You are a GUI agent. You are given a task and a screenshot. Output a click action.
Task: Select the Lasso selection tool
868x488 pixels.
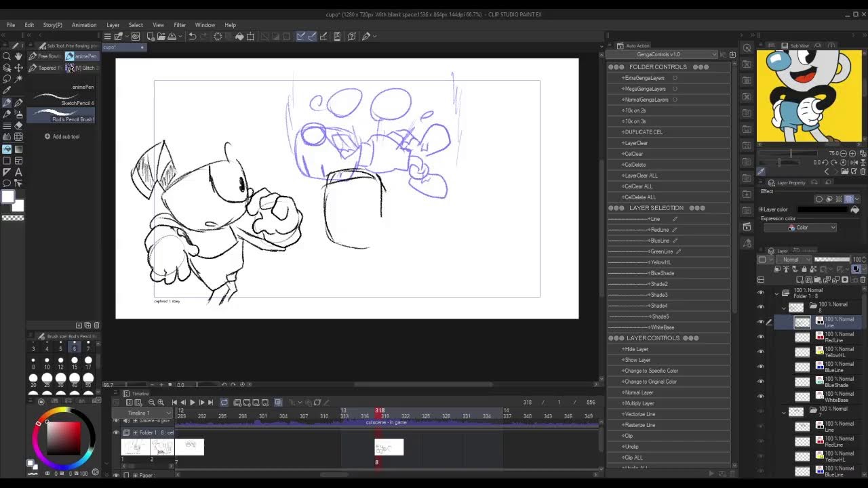coord(7,79)
